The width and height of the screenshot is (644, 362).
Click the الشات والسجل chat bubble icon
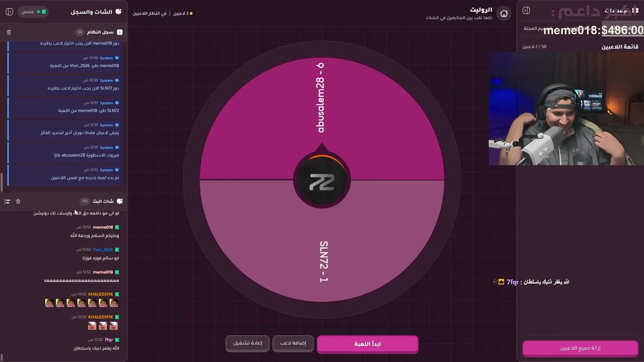point(118,12)
